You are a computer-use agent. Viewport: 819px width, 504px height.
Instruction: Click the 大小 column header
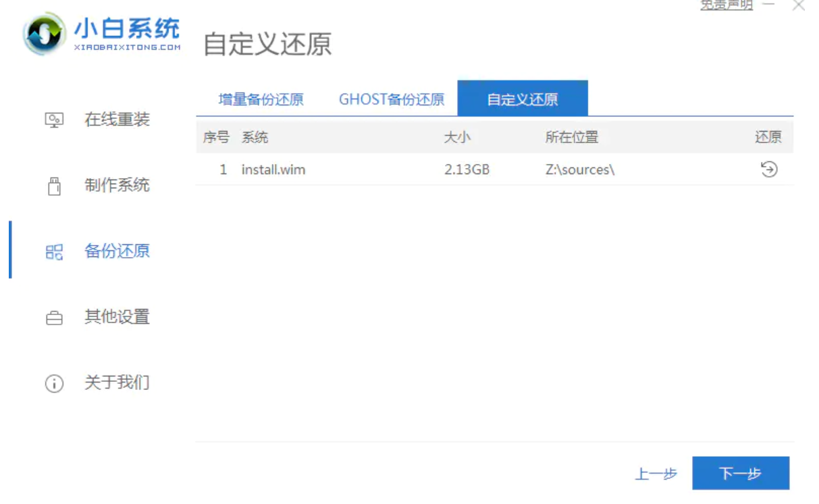pos(457,138)
